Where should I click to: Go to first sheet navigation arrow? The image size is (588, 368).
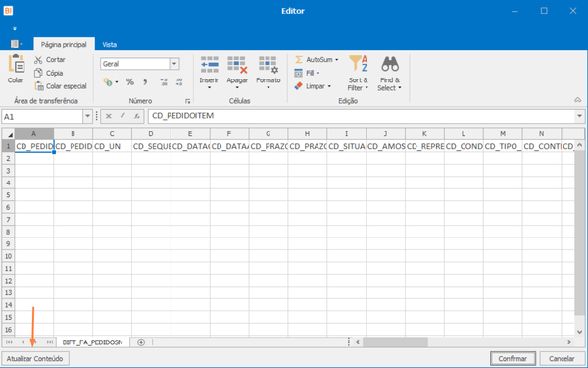click(x=9, y=342)
